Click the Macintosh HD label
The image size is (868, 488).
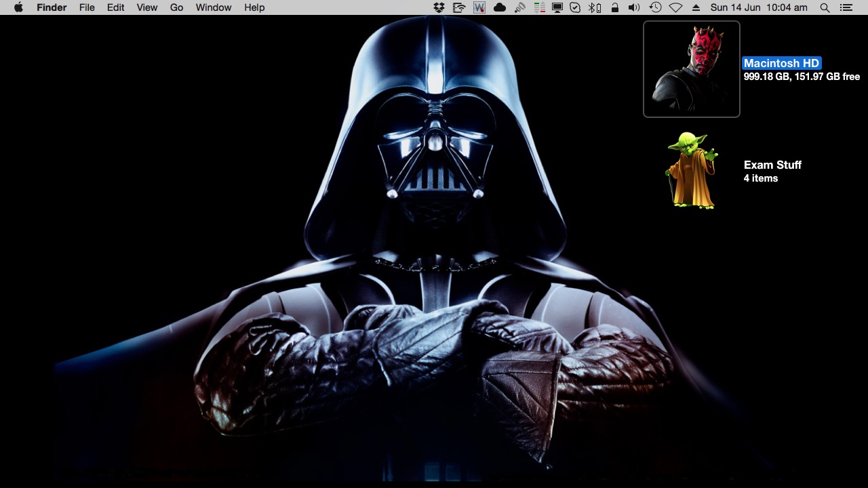[781, 63]
